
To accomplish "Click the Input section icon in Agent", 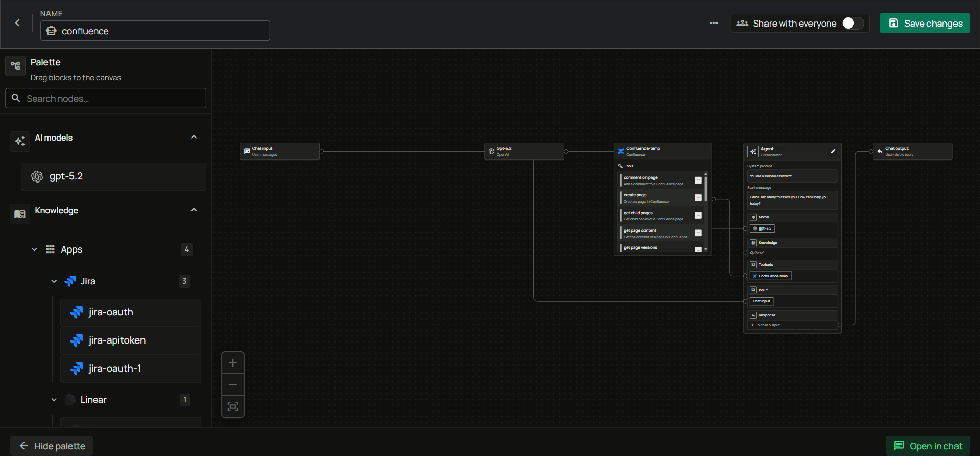I will tap(753, 290).
